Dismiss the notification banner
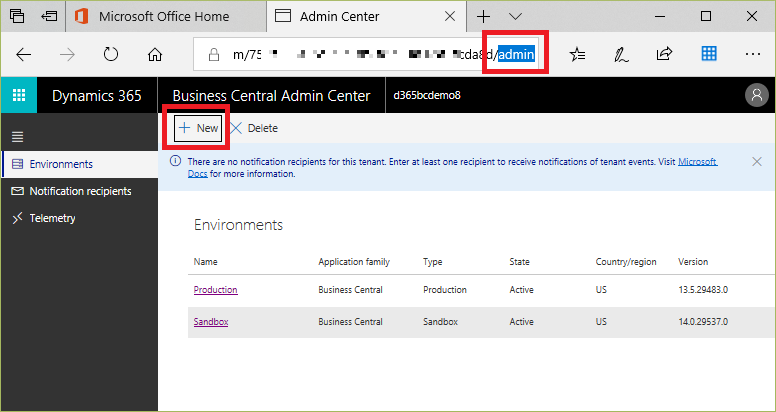Image resolution: width=776 pixels, height=412 pixels. point(757,161)
